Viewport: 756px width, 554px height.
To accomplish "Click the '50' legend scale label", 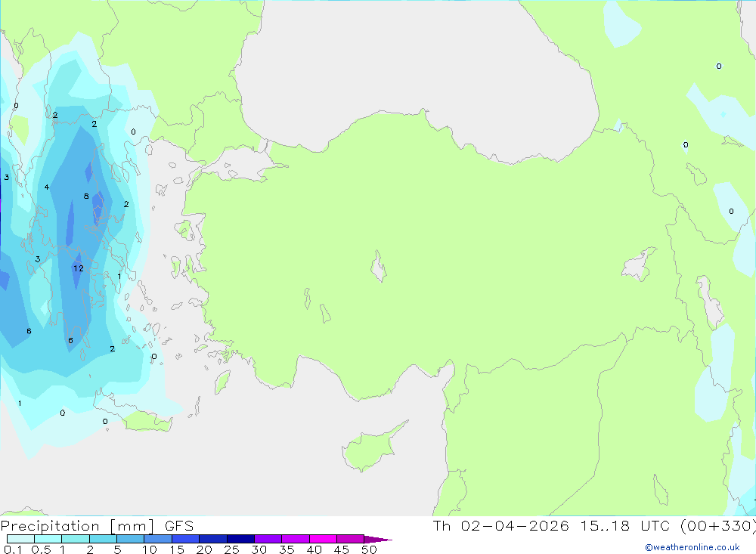I will [x=369, y=549].
